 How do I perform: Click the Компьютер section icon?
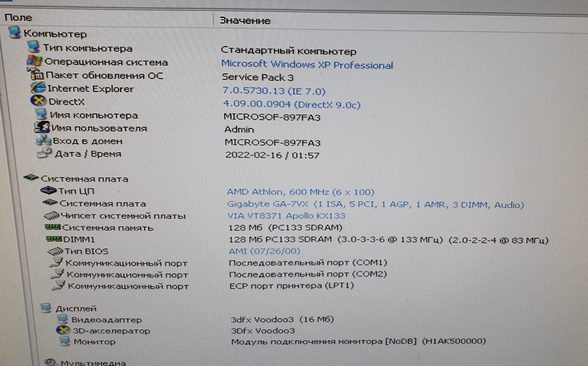click(14, 32)
